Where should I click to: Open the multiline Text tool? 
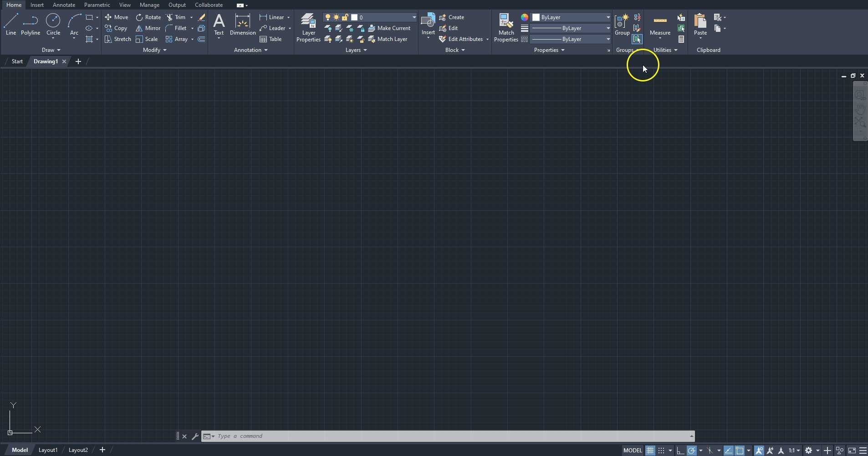(x=219, y=25)
